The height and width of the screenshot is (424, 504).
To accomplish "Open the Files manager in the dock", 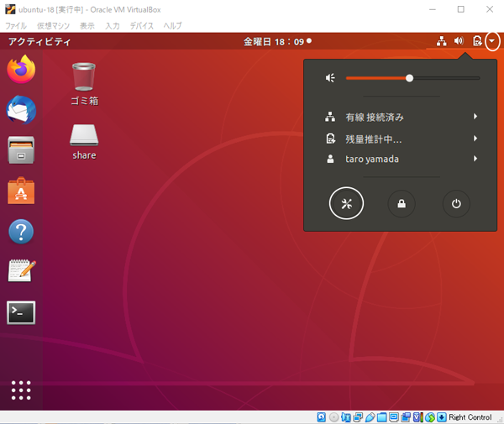I will 21,150.
